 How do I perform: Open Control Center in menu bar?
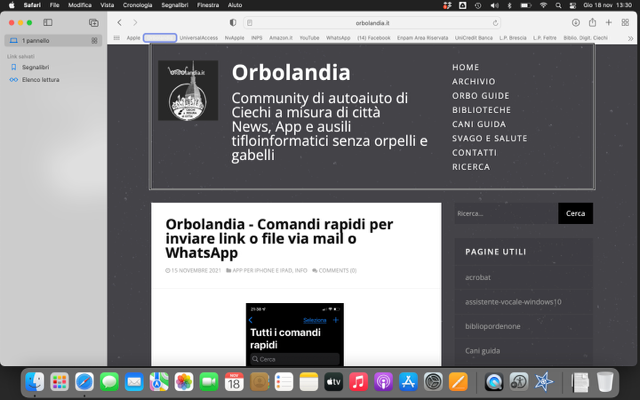coord(573,5)
